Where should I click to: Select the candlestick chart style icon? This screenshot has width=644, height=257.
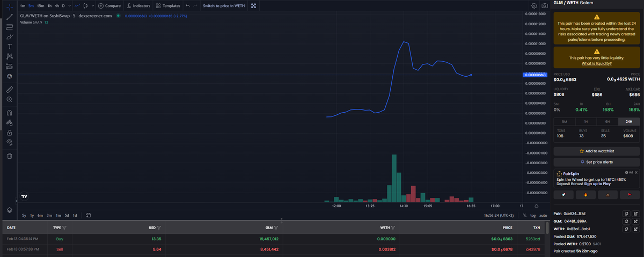coord(86,5)
